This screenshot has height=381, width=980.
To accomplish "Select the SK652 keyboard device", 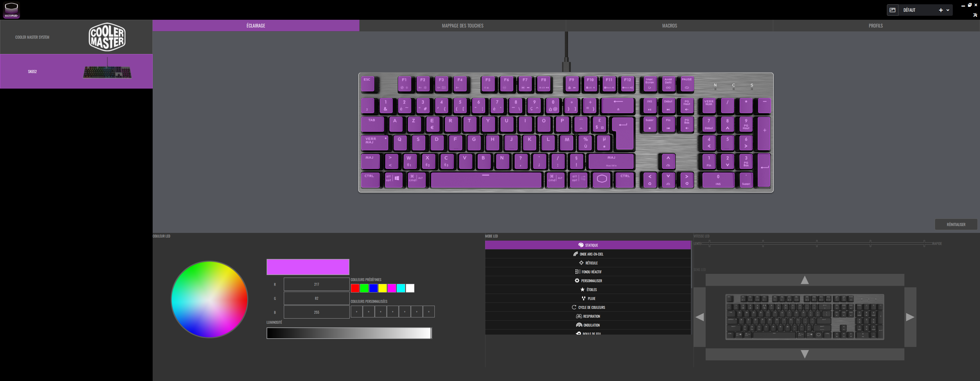I will [x=76, y=72].
